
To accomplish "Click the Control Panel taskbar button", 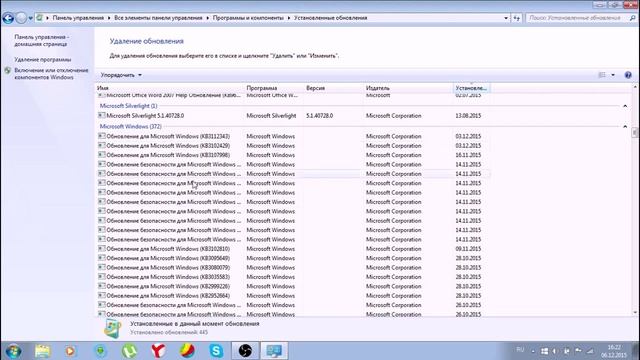I will coord(274,351).
